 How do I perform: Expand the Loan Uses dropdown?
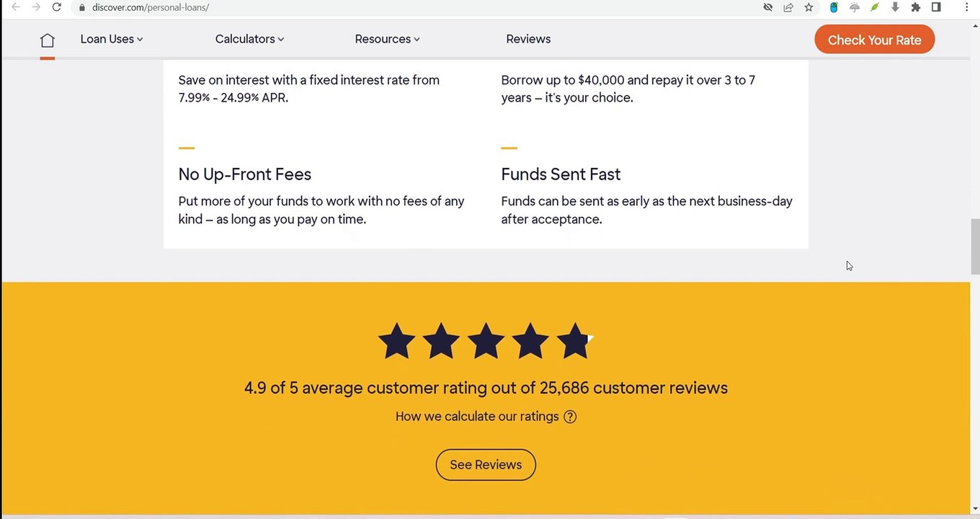112,39
